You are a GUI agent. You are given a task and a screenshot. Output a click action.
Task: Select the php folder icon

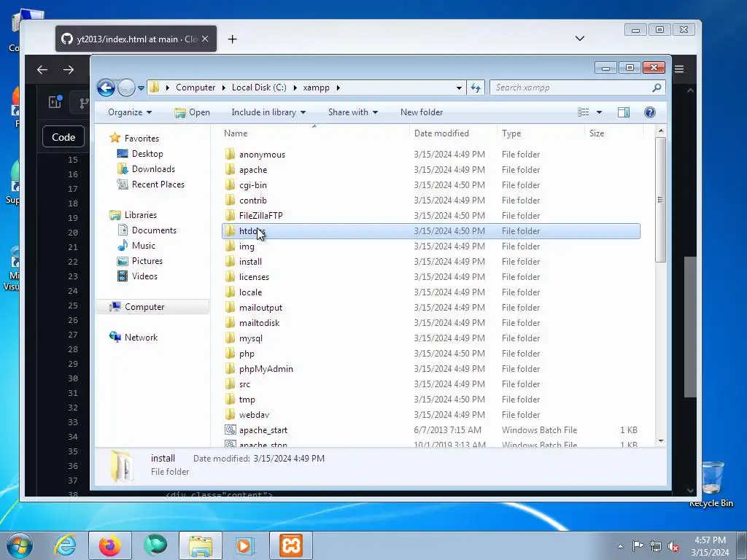click(x=230, y=353)
